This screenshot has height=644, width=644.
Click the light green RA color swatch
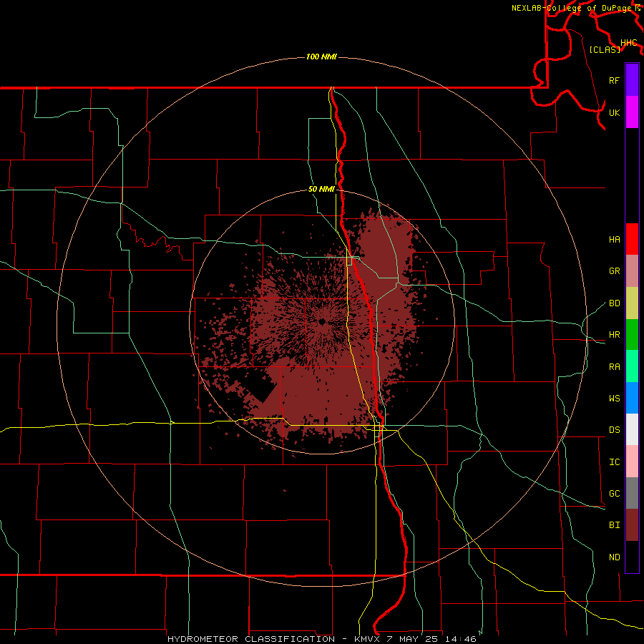(632, 366)
